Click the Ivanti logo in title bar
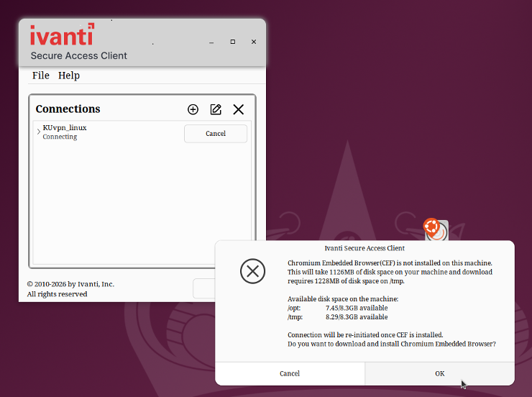The image size is (532, 397). [62, 35]
